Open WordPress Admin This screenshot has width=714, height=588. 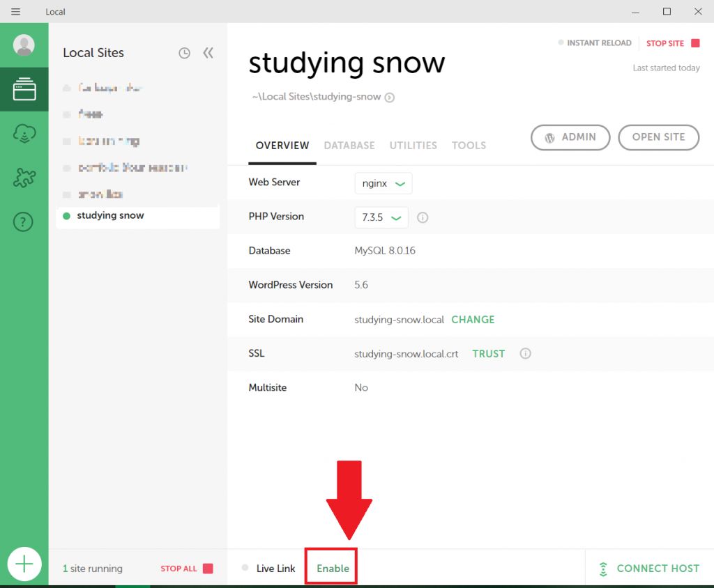point(570,137)
